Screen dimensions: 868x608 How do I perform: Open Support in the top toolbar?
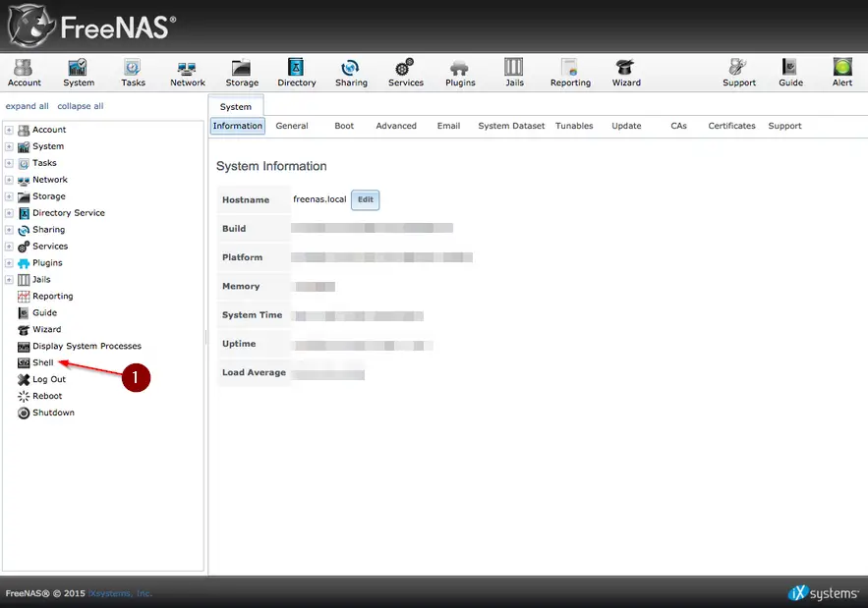[x=738, y=73]
